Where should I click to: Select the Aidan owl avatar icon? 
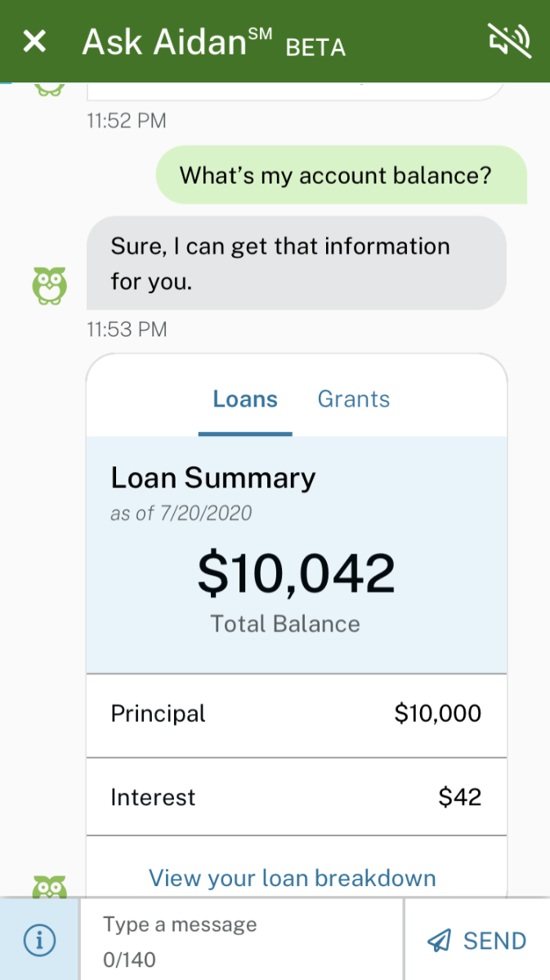(51, 286)
